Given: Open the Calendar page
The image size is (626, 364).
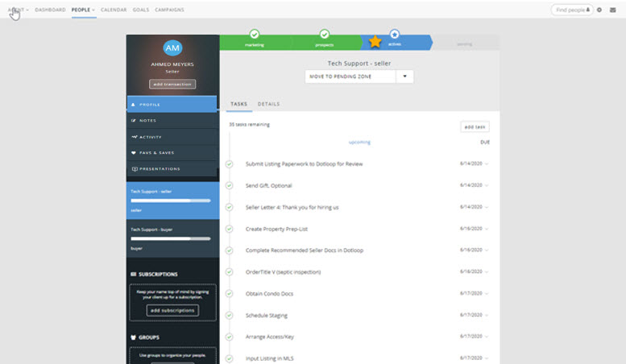Looking at the screenshot, I should [114, 10].
